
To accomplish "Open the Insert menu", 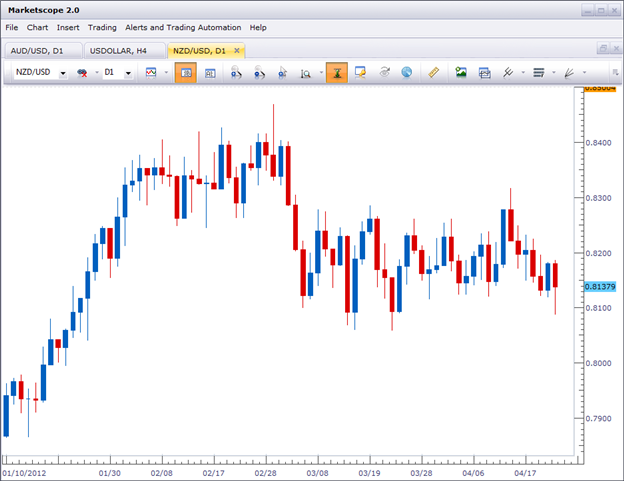I will (68, 27).
